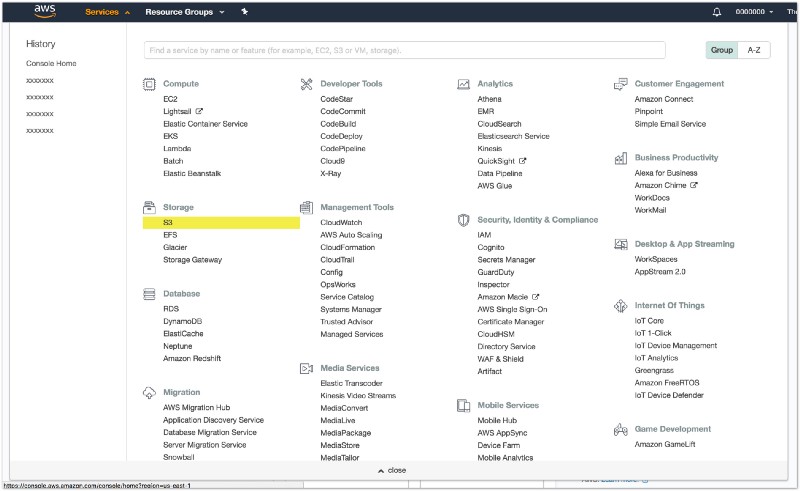
Task: Click the Internet Of Things icon
Action: 620,306
